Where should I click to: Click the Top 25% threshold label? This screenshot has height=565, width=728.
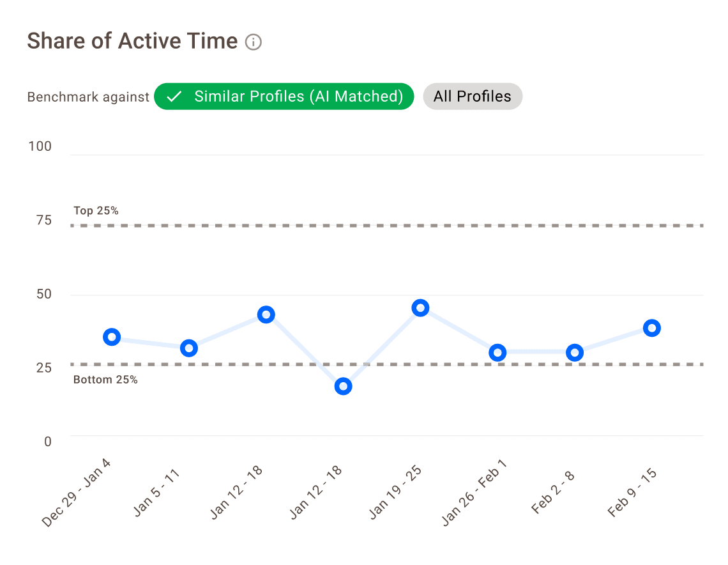pos(96,210)
